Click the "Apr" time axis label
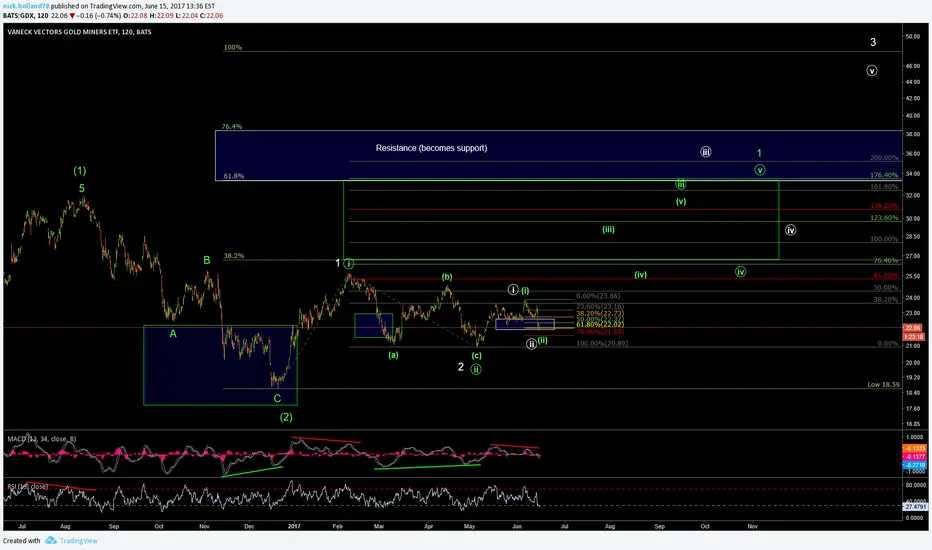Screen dimensions: 932x550 (429, 526)
